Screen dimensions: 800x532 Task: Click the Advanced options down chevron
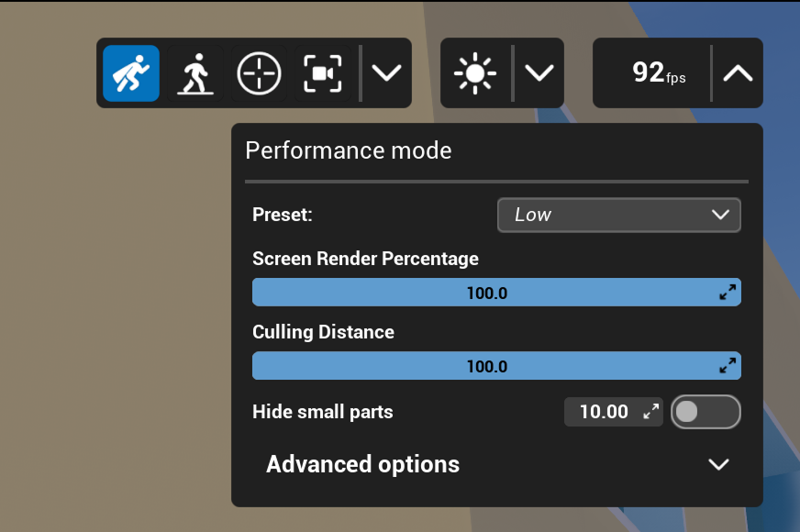coord(719,464)
